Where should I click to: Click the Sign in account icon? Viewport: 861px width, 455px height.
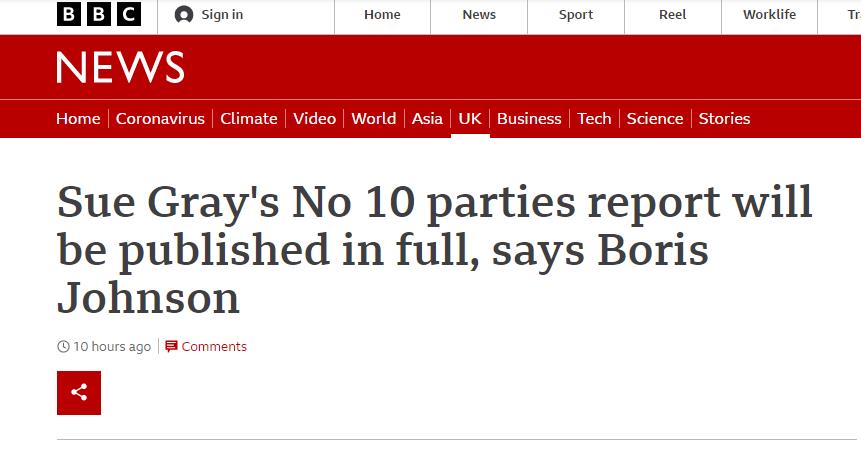(184, 15)
